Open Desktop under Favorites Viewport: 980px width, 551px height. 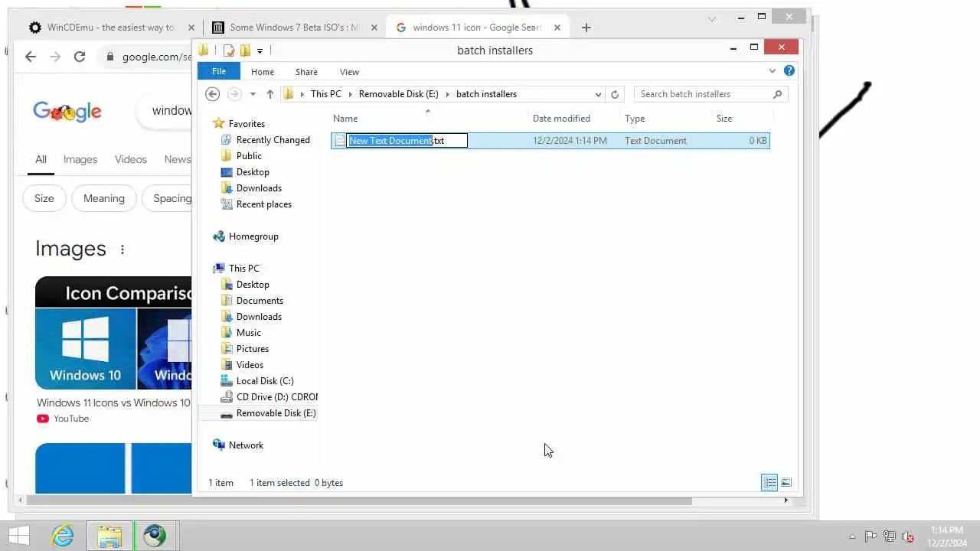[253, 172]
